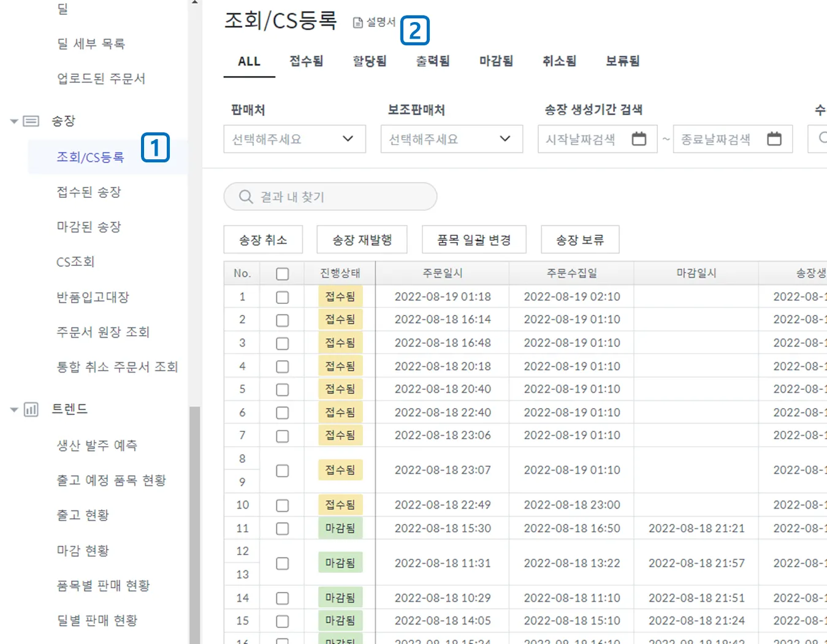The height and width of the screenshot is (644, 827).
Task: Click the 시작날짜검색 date input
Action: pos(598,139)
